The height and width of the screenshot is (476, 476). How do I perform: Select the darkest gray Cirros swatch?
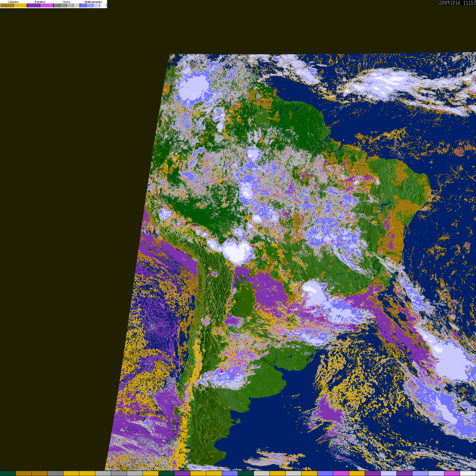57,5
